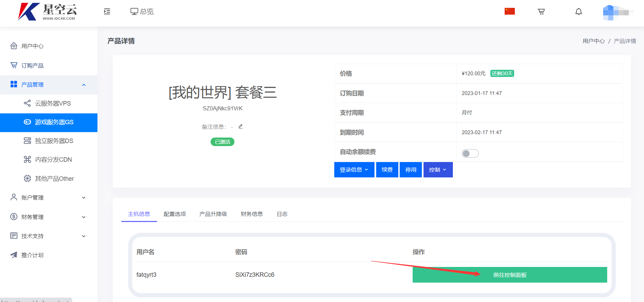Open 订购产品 in the sidebar
644x302 pixels.
pos(32,65)
